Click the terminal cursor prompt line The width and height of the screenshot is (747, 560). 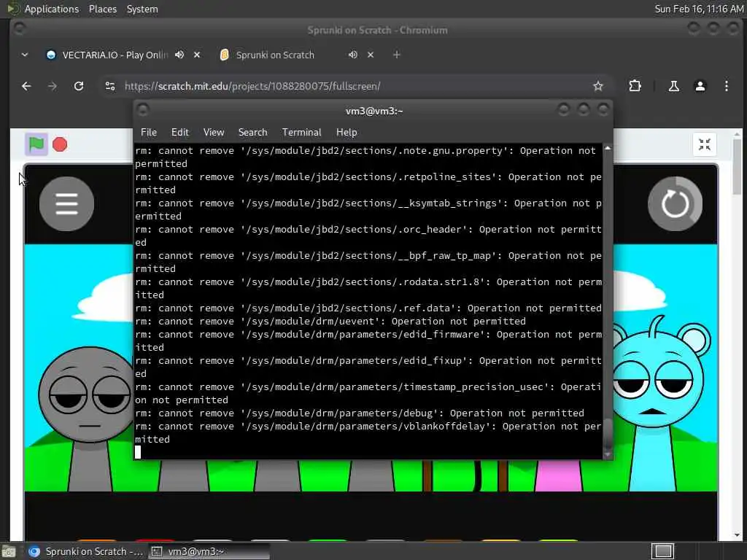pyautogui.click(x=368, y=452)
